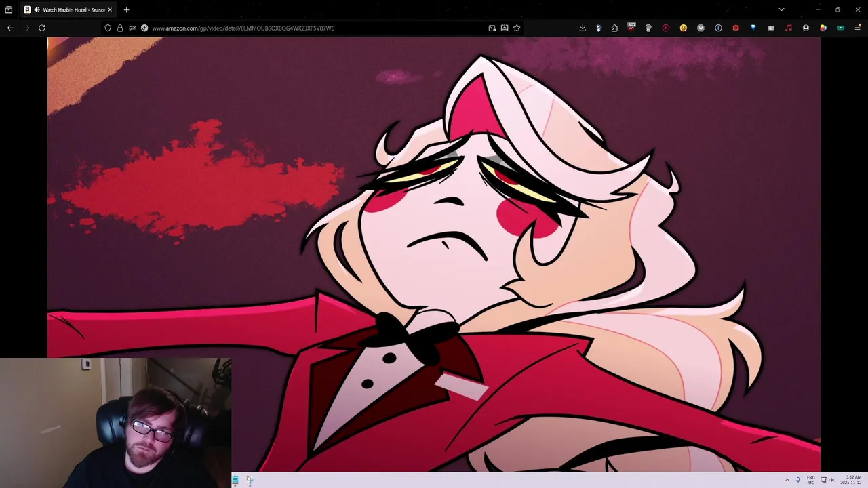Screen dimensions: 868x488
Task: Go back to previous page
Action: tap(10, 28)
